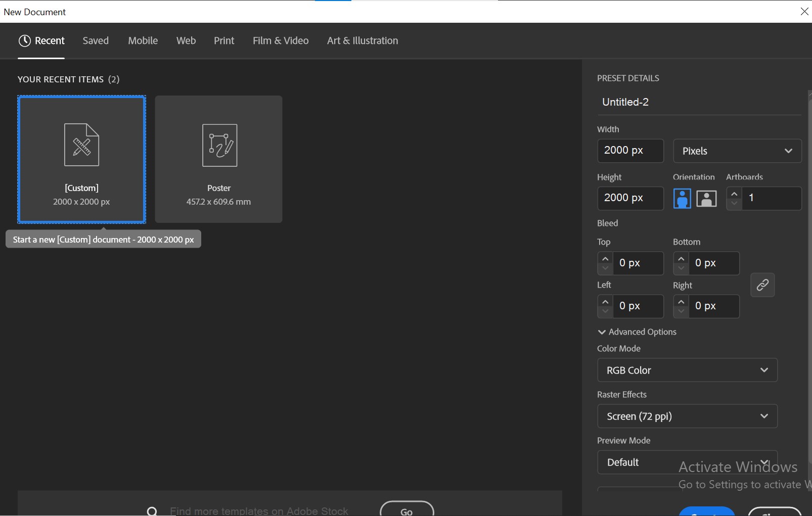This screenshot has height=516, width=812.
Task: Switch to the Saved tab
Action: [96, 40]
